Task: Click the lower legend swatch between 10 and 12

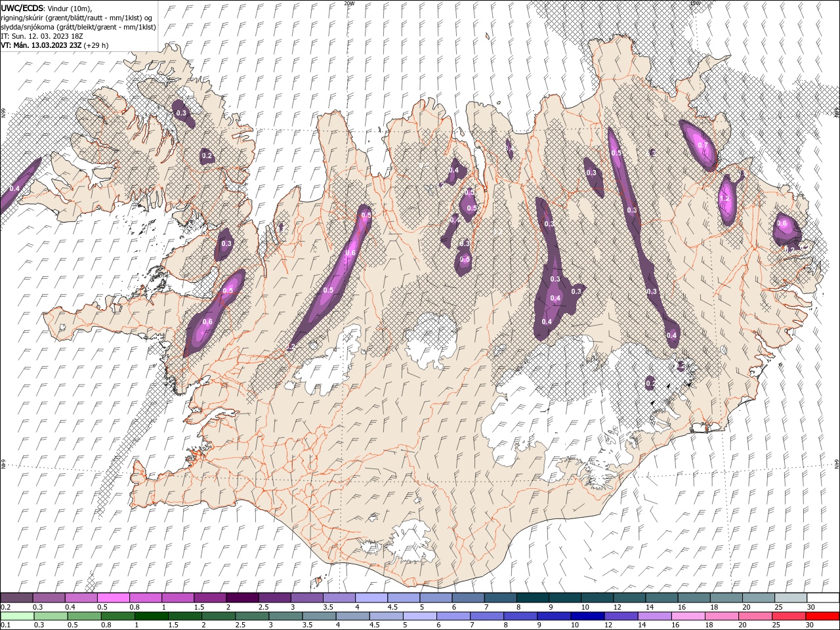Action: coord(588,616)
